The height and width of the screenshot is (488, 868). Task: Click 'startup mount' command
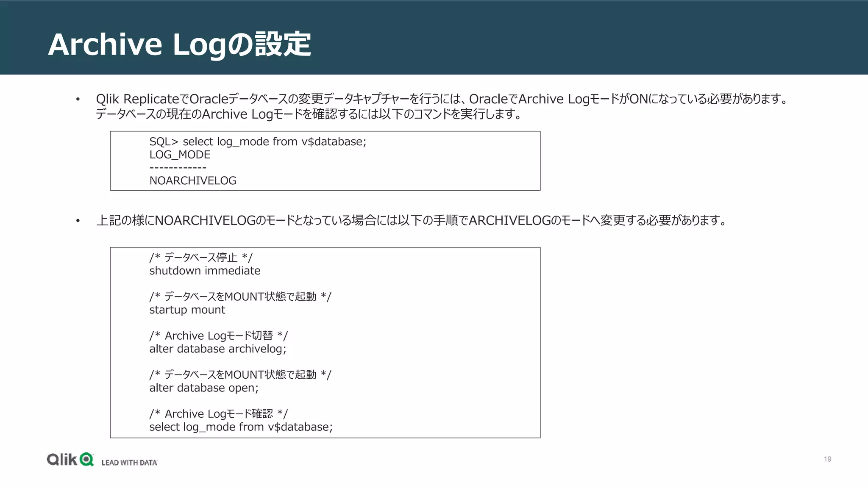(x=187, y=310)
